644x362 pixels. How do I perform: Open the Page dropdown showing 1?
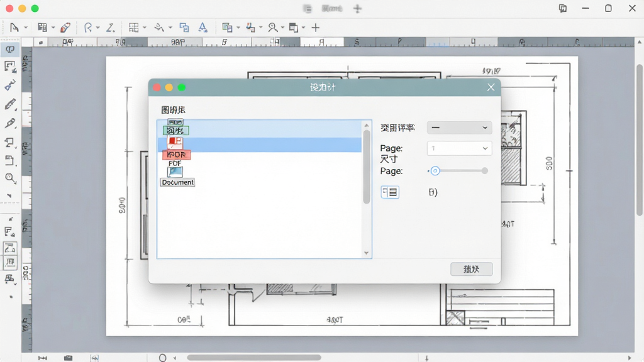click(459, 148)
